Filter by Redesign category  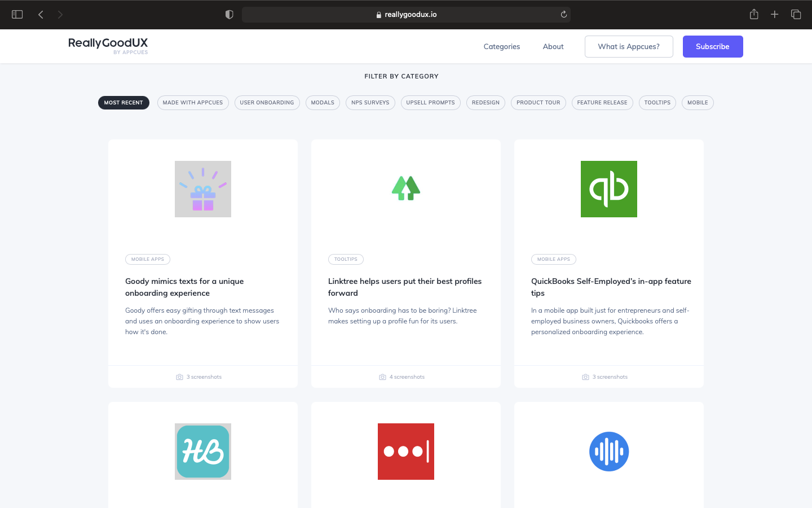tap(486, 103)
